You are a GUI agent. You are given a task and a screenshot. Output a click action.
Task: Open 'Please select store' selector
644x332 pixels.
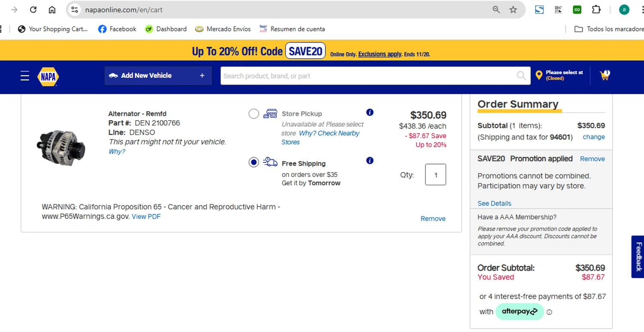coord(564,75)
